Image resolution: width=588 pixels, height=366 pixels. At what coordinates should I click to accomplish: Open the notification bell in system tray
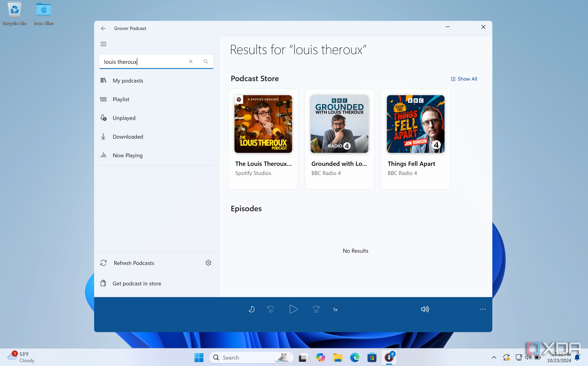point(577,357)
